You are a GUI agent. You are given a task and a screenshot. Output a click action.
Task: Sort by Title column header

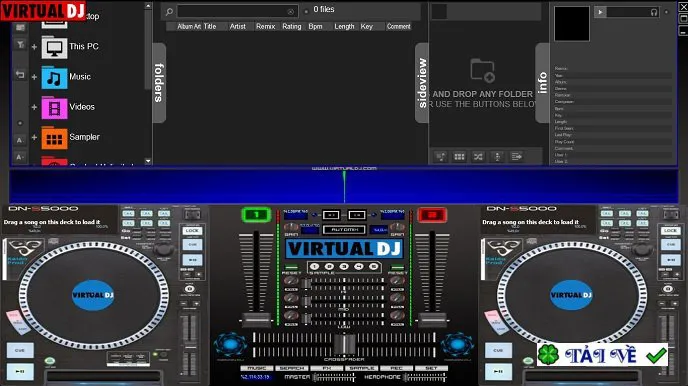pyautogui.click(x=210, y=26)
